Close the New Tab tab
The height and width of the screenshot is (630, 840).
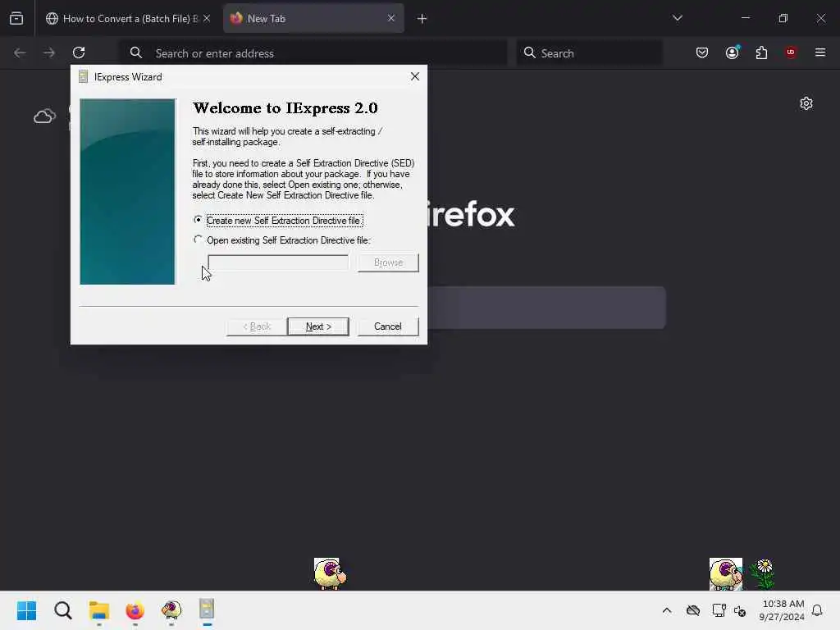[x=391, y=18]
